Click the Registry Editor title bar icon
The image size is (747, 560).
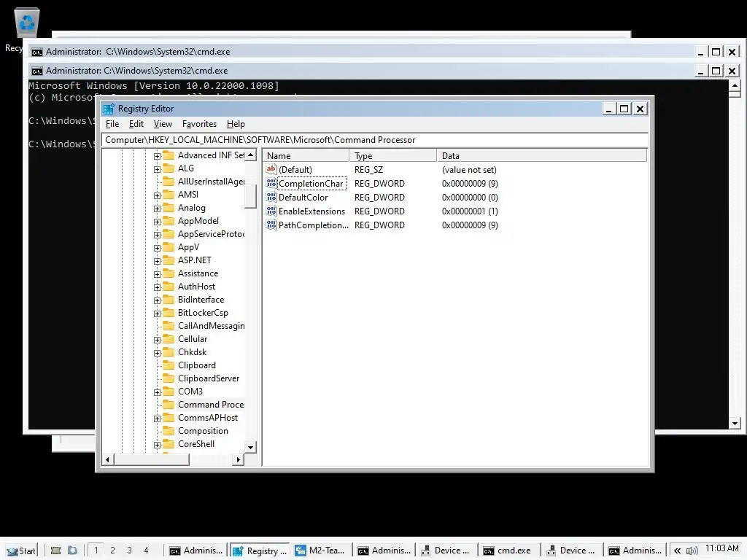pos(109,109)
